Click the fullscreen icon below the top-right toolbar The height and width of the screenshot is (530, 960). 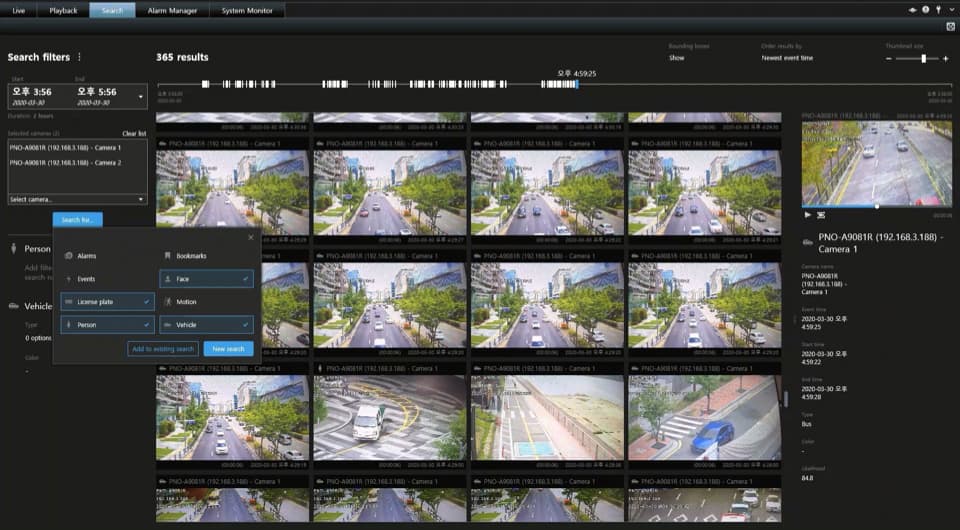click(x=949, y=26)
